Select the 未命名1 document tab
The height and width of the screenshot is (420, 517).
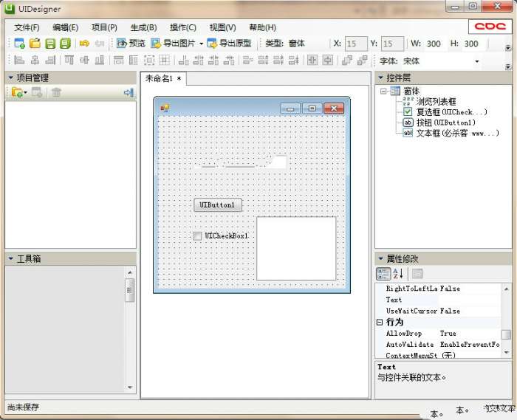pyautogui.click(x=163, y=79)
